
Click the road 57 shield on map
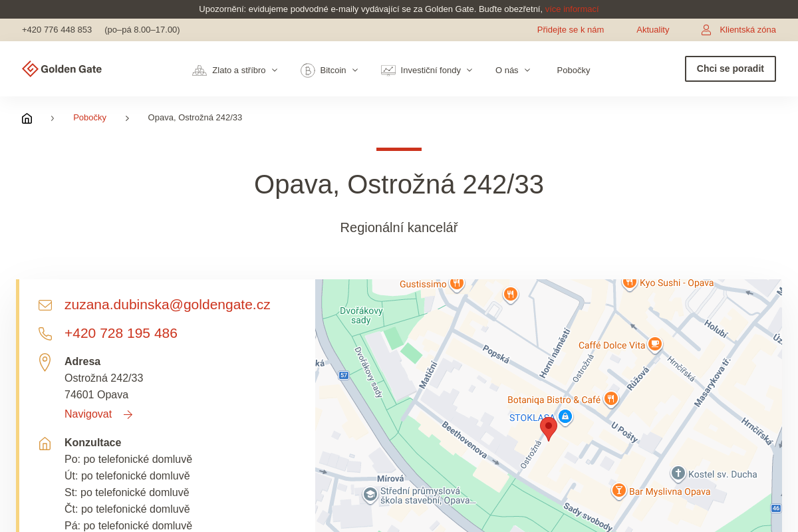(x=343, y=375)
